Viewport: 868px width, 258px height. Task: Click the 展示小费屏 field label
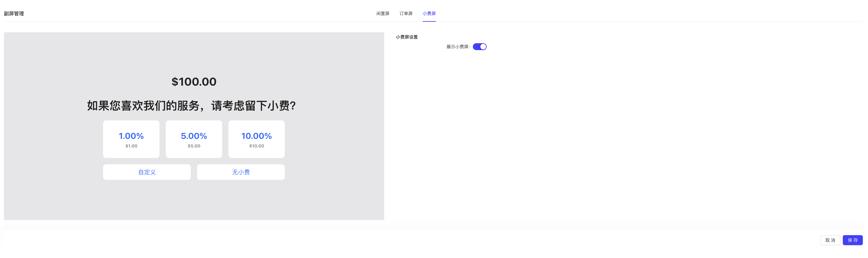pyautogui.click(x=458, y=47)
